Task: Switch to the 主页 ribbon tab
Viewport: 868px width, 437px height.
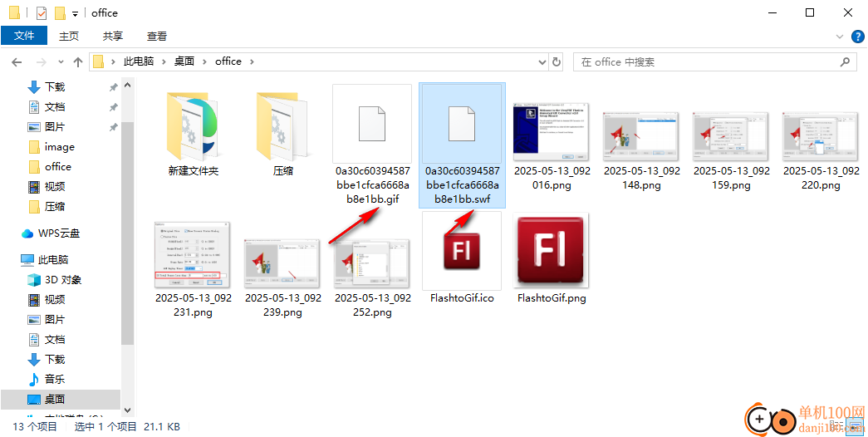Action: coord(69,36)
